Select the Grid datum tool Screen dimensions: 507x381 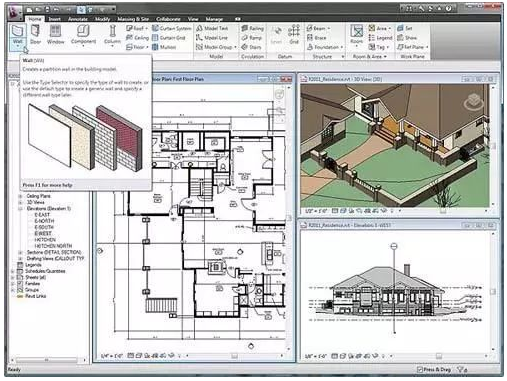tap(294, 35)
